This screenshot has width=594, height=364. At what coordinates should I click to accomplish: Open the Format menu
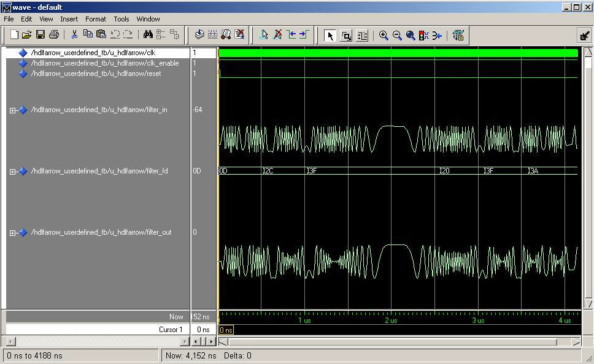click(95, 19)
